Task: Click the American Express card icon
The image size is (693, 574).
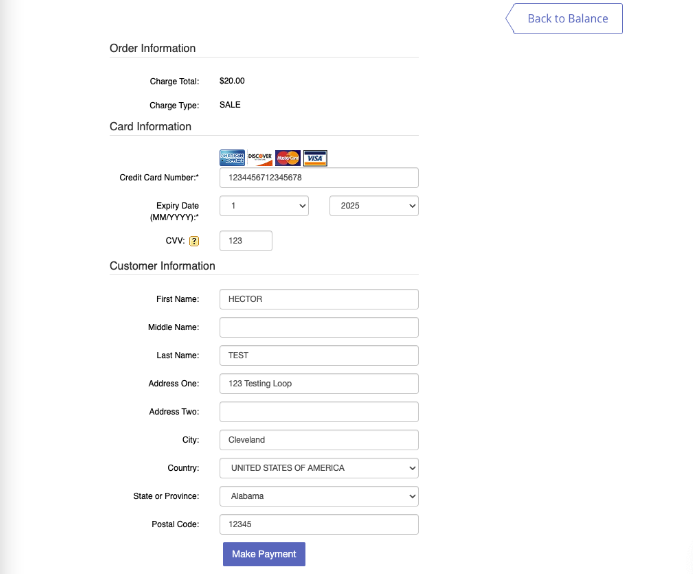Action: coord(232,158)
